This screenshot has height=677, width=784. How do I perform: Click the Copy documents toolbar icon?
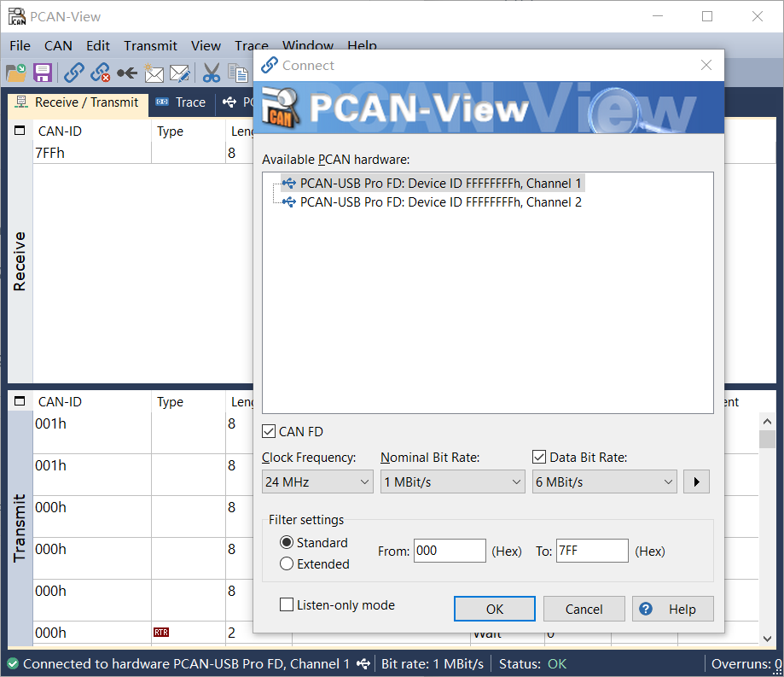pos(239,73)
